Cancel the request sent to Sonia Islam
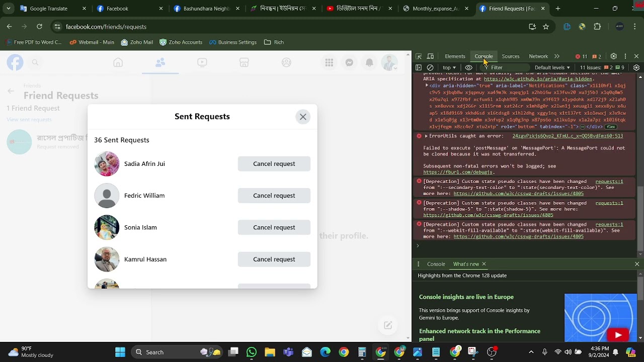644x362 pixels. tap(274, 227)
